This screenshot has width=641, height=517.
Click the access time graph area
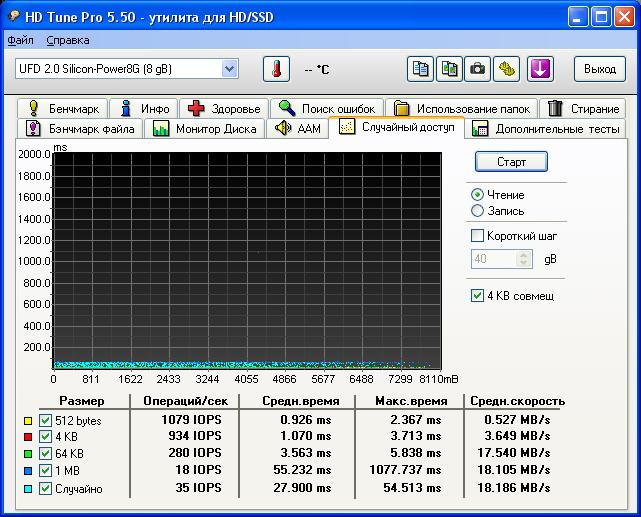point(247,261)
